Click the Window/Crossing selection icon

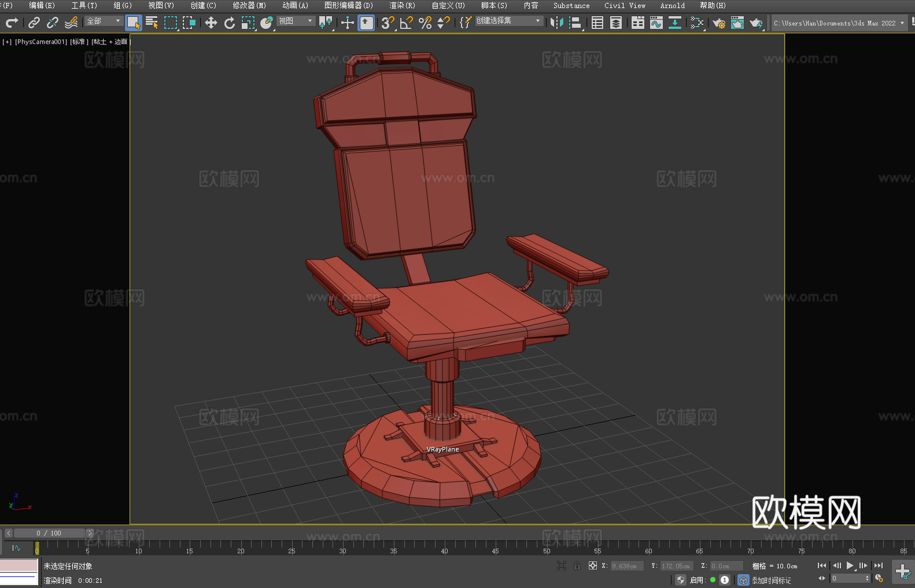tap(189, 23)
